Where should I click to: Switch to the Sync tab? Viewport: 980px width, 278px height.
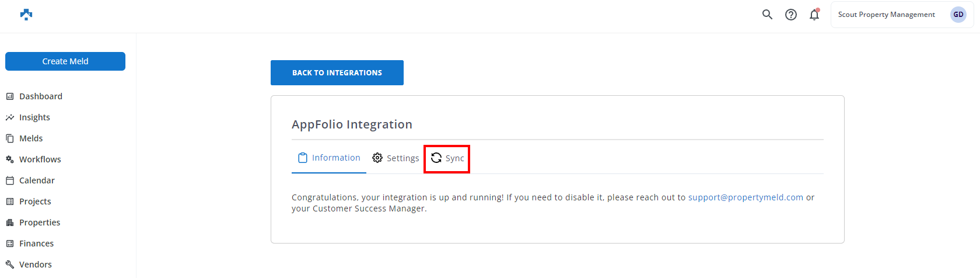pyautogui.click(x=447, y=158)
